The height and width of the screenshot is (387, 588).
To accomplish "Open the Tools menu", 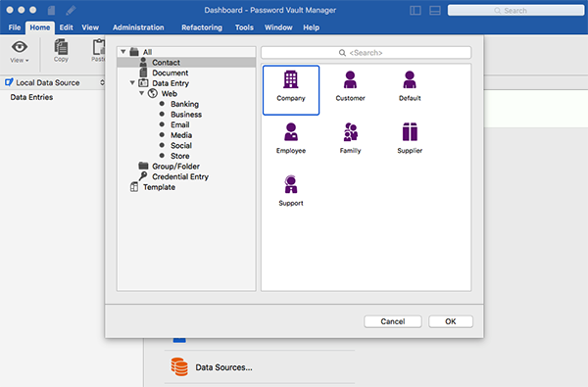I will tap(244, 27).
